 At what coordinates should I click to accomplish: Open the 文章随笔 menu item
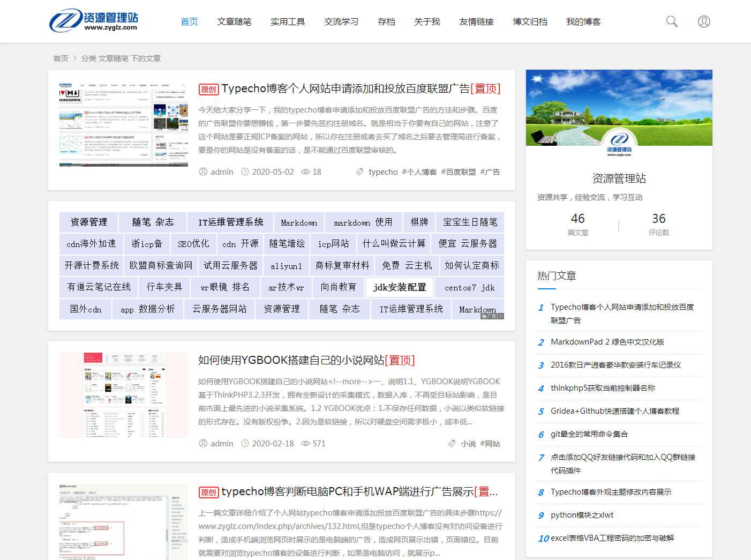[x=234, y=21]
